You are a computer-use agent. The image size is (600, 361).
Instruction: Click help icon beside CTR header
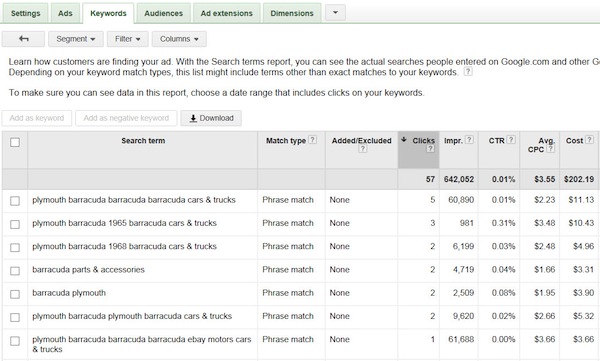511,140
